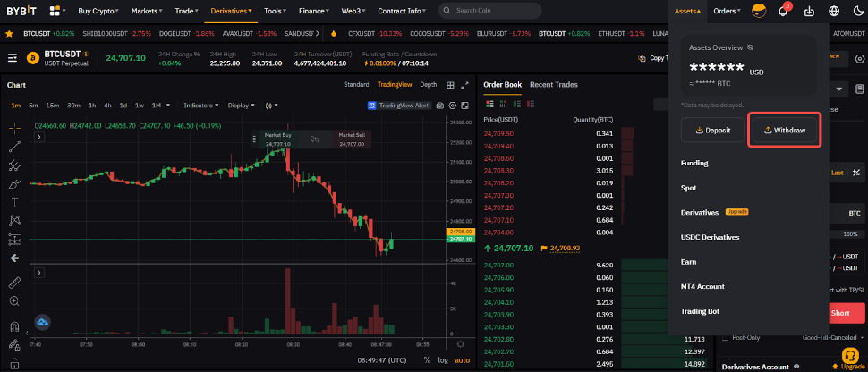Select the crosshair cursor tool
The height and width of the screenshot is (372, 868).
pyautogui.click(x=15, y=128)
